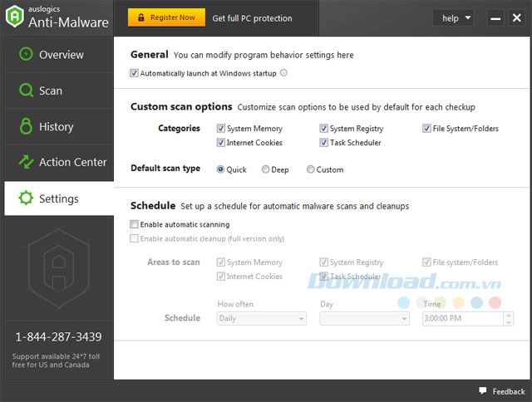532x402 pixels.
Task: Switch to the History tab label
Action: pyautogui.click(x=56, y=127)
